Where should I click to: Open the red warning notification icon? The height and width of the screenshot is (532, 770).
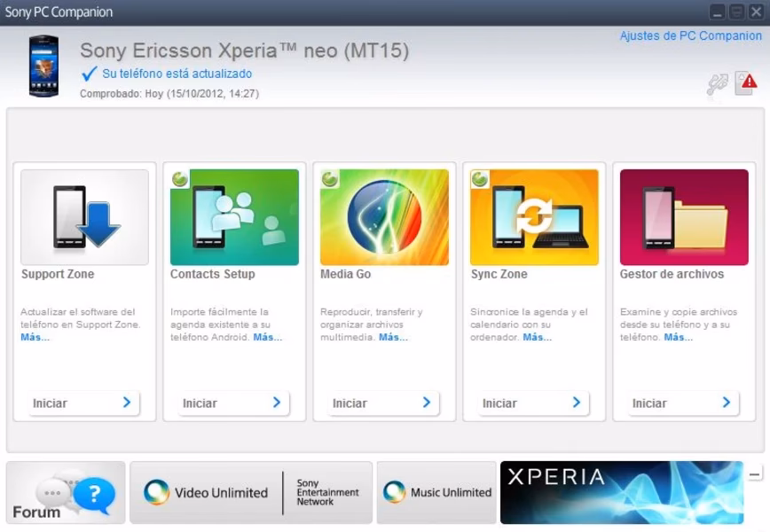[746, 83]
